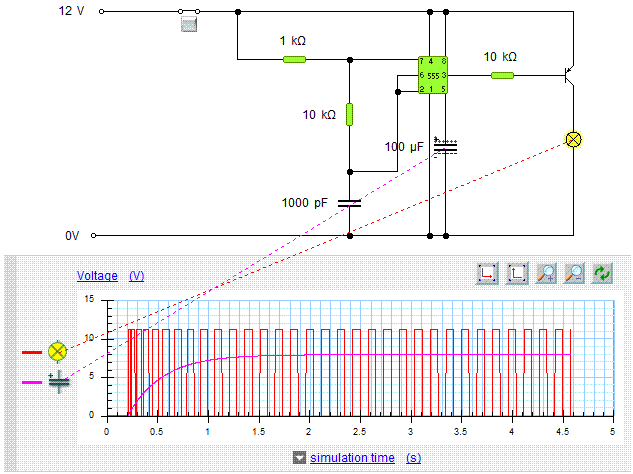
Task: Click the Y-axis autoscale graph button
Action: (x=517, y=273)
